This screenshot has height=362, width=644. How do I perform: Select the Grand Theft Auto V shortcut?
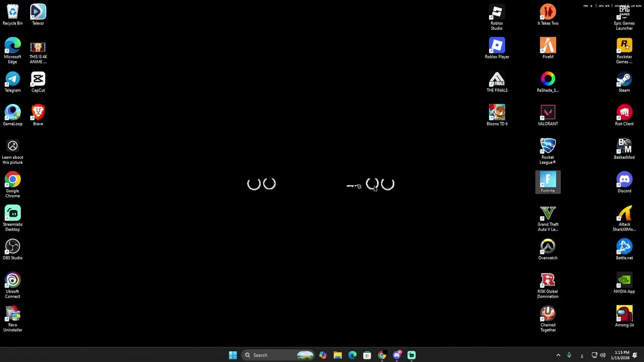tap(547, 219)
